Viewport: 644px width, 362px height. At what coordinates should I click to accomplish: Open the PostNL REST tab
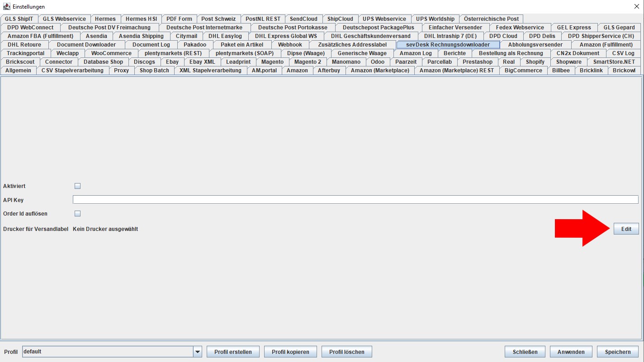point(263,19)
